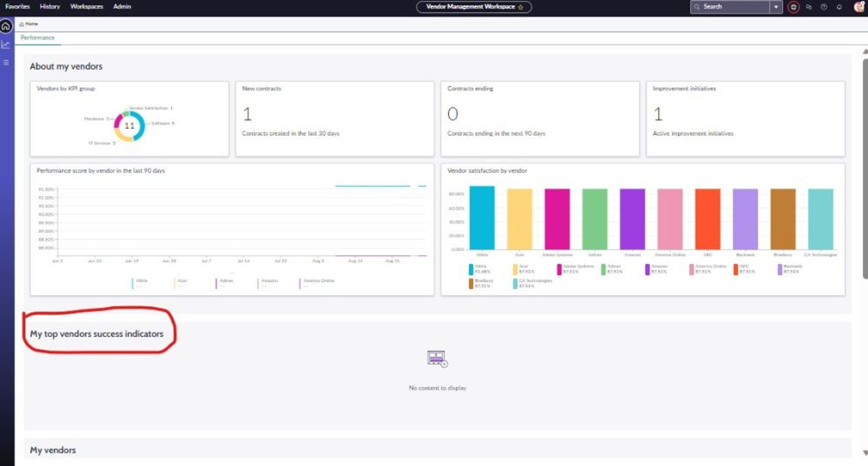Open the notifications bell icon
This screenshot has width=868, height=466.
[x=839, y=7]
